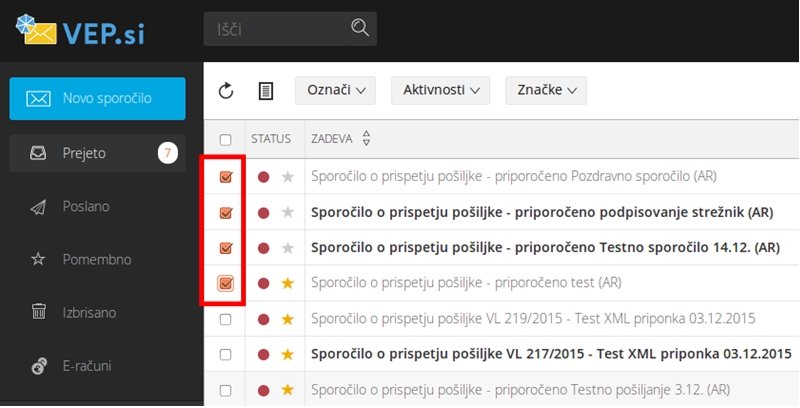Click red status dot of Testno sporočilo 14.12. row
800x408 pixels.
(x=263, y=248)
